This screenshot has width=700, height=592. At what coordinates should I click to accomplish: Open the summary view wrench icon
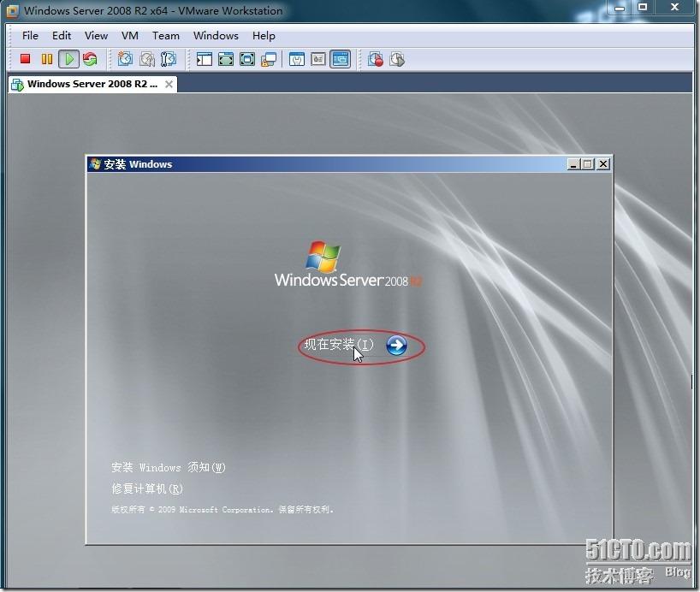tap(297, 59)
